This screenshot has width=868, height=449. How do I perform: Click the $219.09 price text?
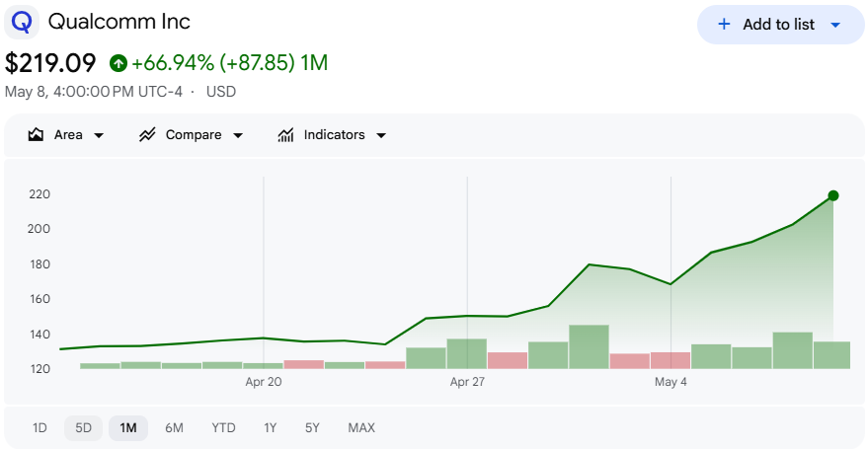pos(50,63)
